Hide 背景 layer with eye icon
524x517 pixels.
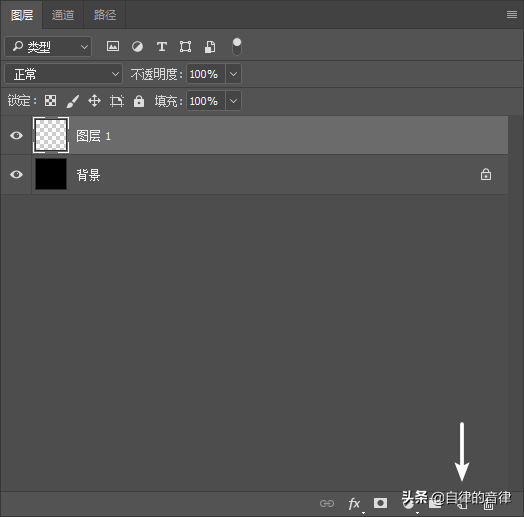click(16, 174)
